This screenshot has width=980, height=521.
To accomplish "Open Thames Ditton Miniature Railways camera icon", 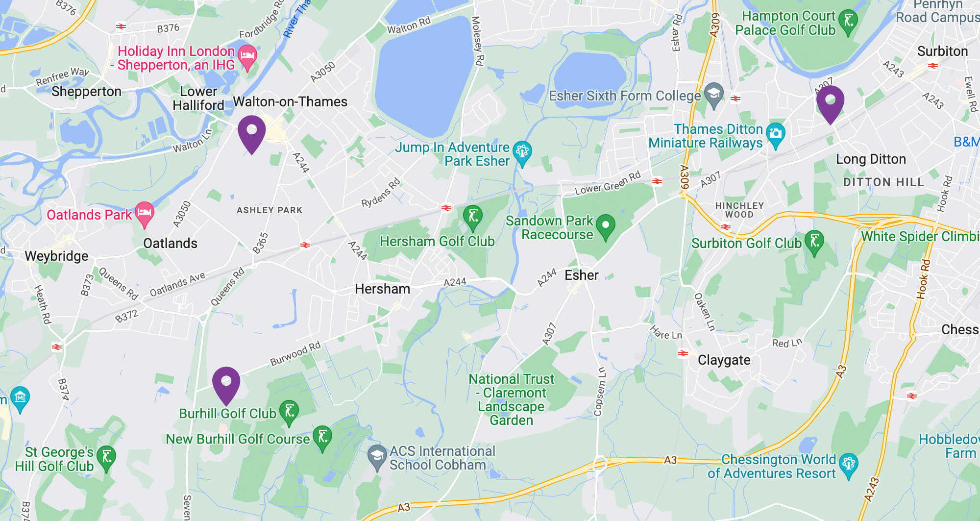I will 776,135.
